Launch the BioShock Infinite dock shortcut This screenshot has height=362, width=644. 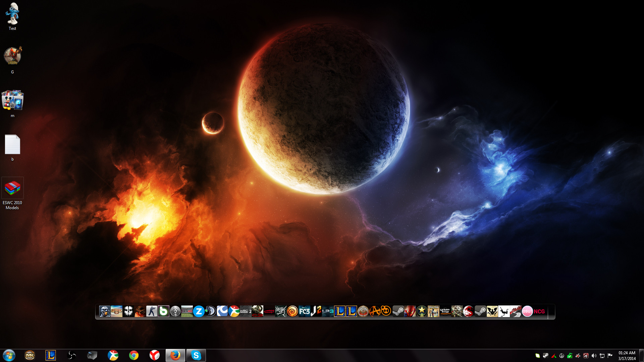116,311
